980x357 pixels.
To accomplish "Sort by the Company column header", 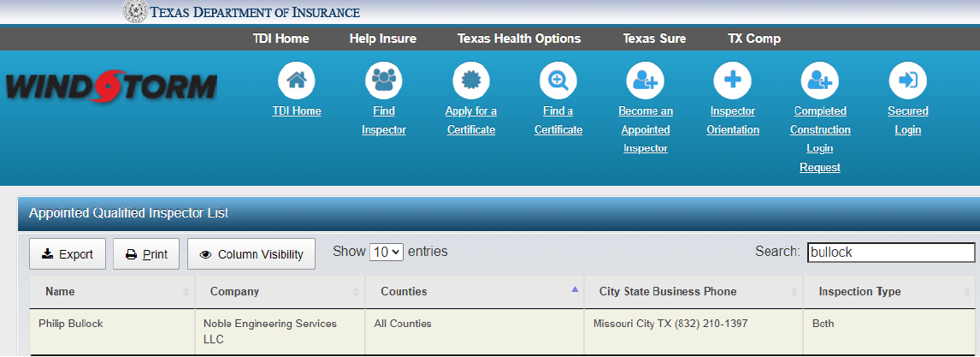I will pyautogui.click(x=280, y=292).
